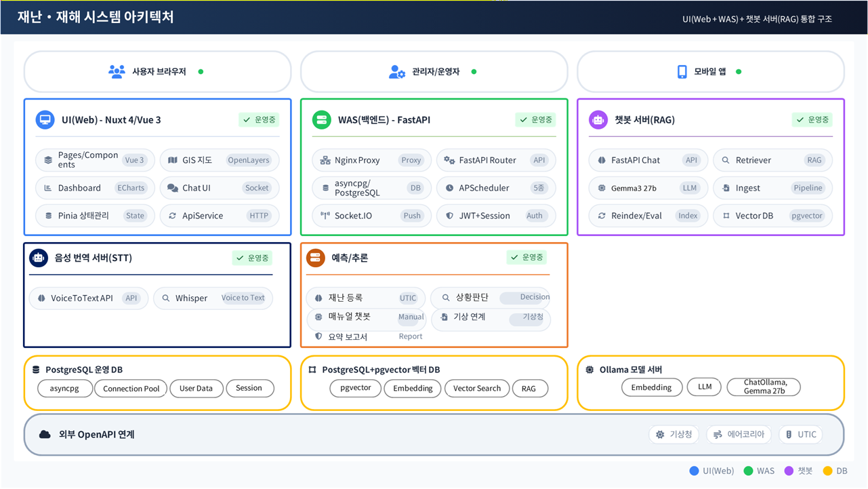This screenshot has width=868, height=489.
Task: Select the Whisper Voice to Text item
Action: click(213, 298)
